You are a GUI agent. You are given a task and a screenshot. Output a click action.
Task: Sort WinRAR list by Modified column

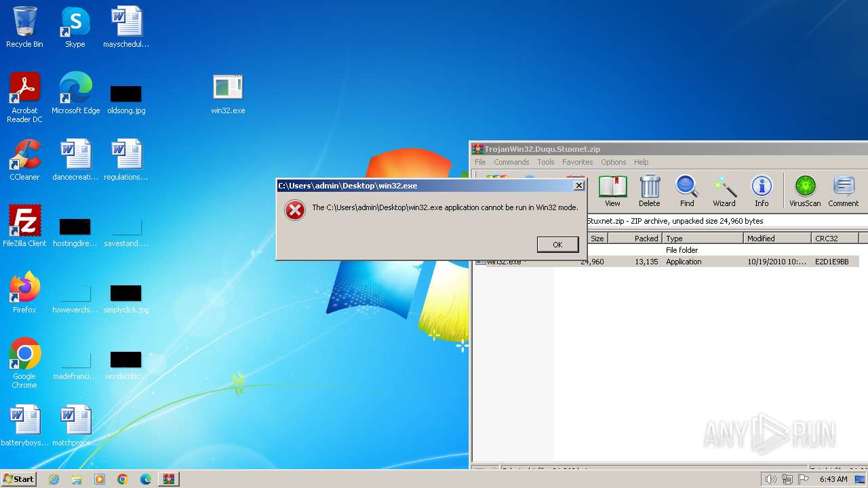tap(778, 238)
